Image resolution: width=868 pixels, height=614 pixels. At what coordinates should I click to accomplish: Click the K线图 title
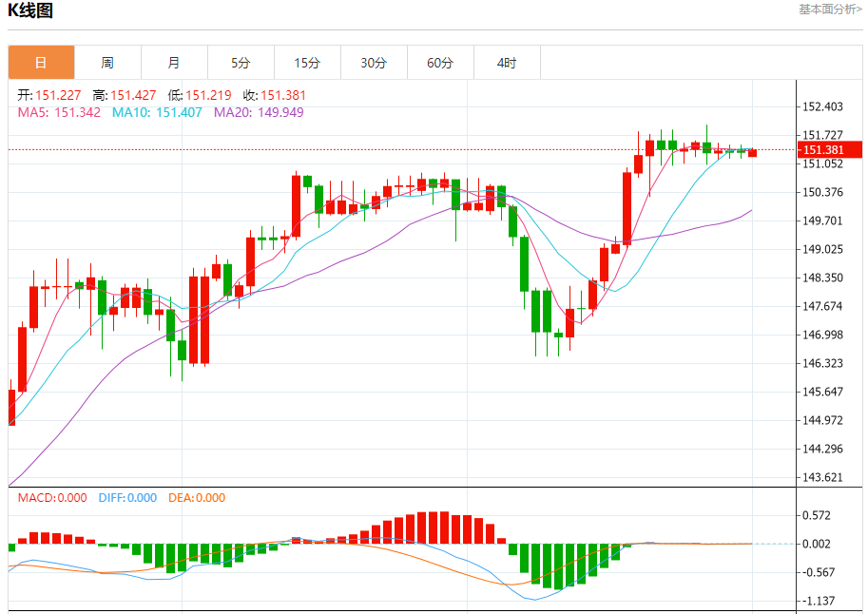[x=30, y=11]
